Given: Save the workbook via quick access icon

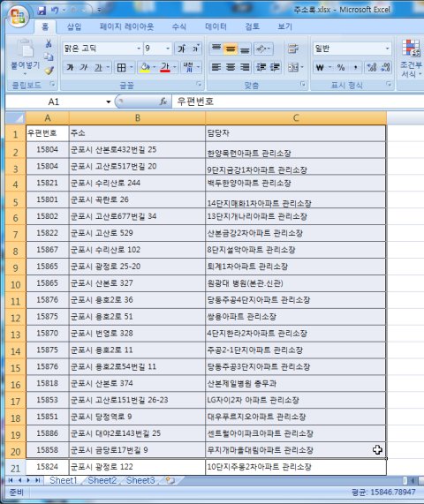Looking at the screenshot, I should tap(42, 11).
